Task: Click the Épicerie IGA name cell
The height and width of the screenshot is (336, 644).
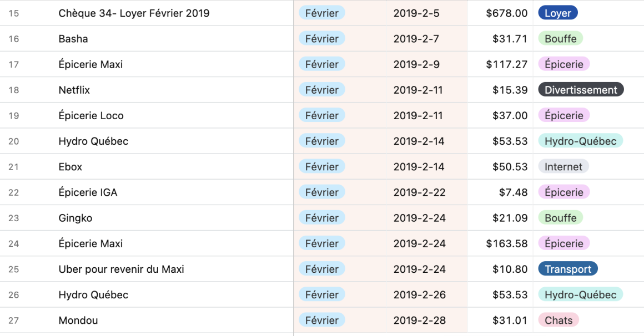Action: point(88,192)
